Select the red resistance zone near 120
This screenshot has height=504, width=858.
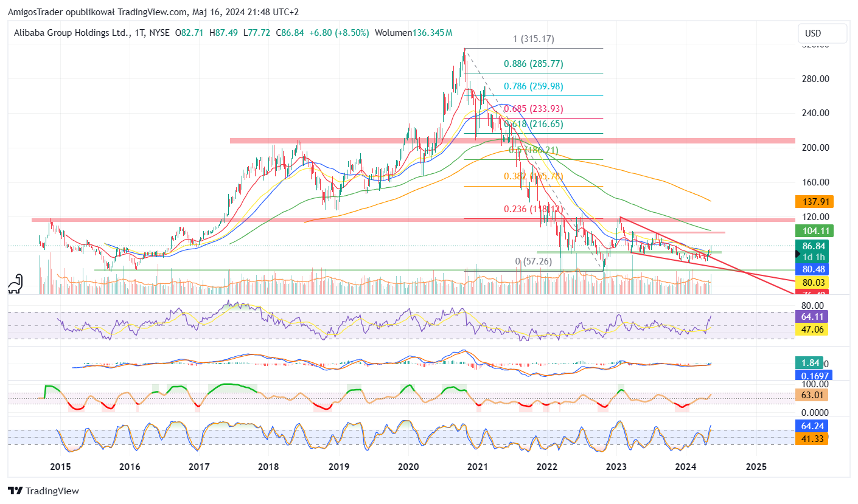[413, 219]
